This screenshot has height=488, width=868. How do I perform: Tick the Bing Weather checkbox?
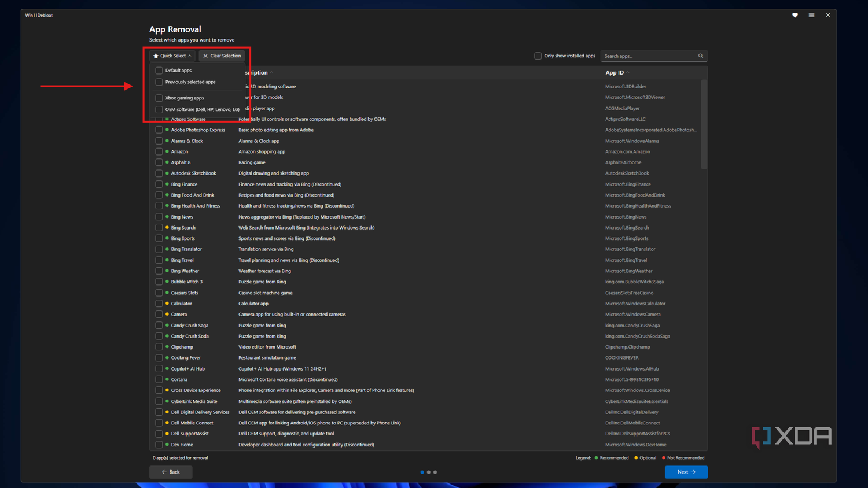pos(159,271)
